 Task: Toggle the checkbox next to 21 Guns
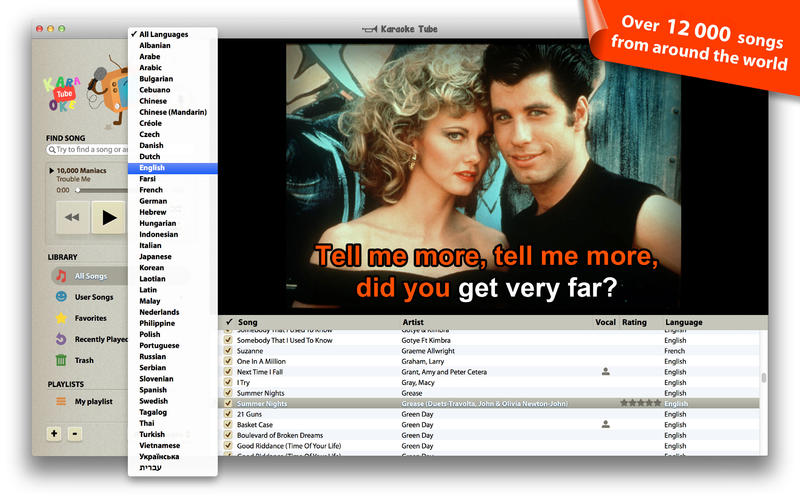pyautogui.click(x=228, y=413)
